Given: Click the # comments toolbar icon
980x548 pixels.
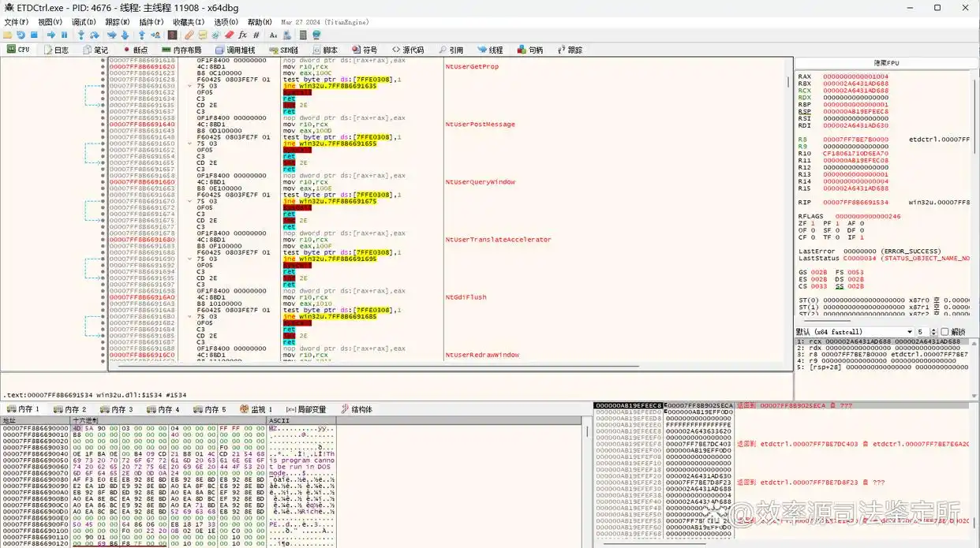Looking at the screenshot, I should tap(256, 35).
